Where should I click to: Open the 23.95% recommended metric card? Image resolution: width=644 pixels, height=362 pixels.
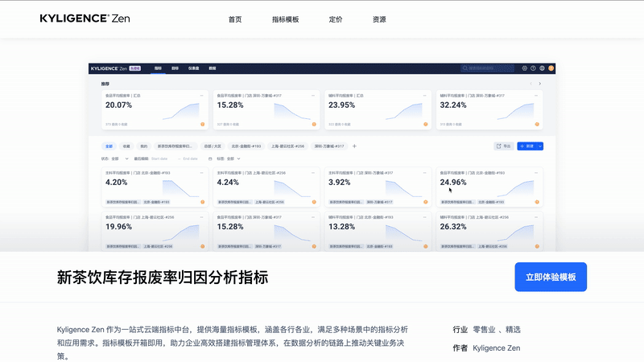378,109
